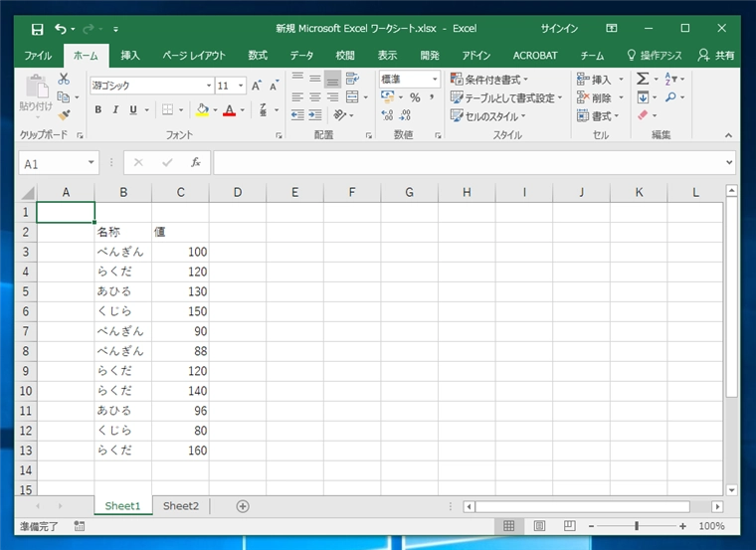Collapse the ribbon

click(x=728, y=135)
